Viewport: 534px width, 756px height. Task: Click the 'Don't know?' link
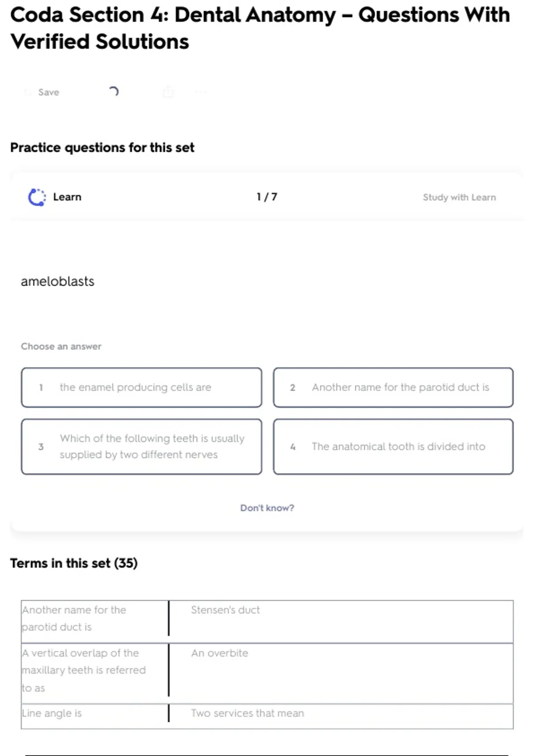point(267,508)
